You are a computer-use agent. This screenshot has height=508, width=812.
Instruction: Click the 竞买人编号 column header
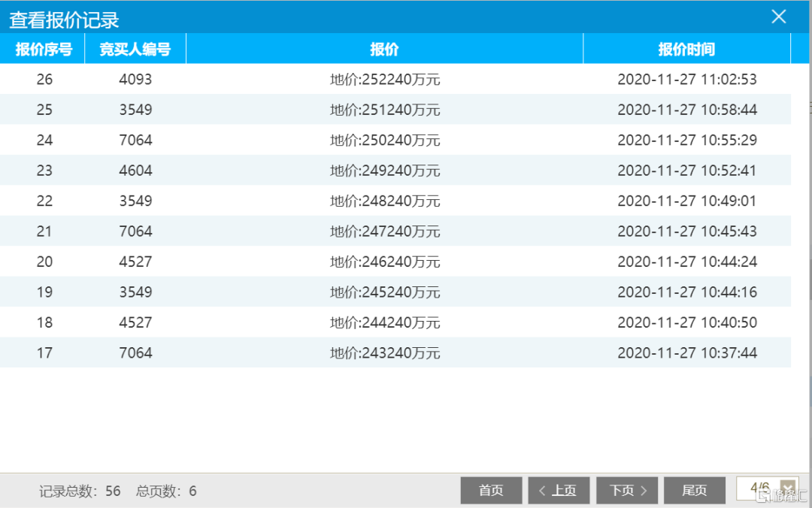(x=135, y=50)
